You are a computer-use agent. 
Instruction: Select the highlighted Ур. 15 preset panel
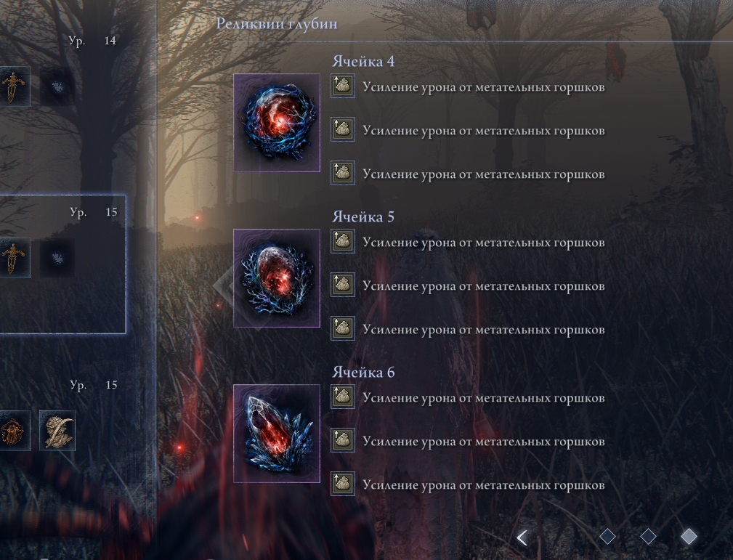click(62, 264)
